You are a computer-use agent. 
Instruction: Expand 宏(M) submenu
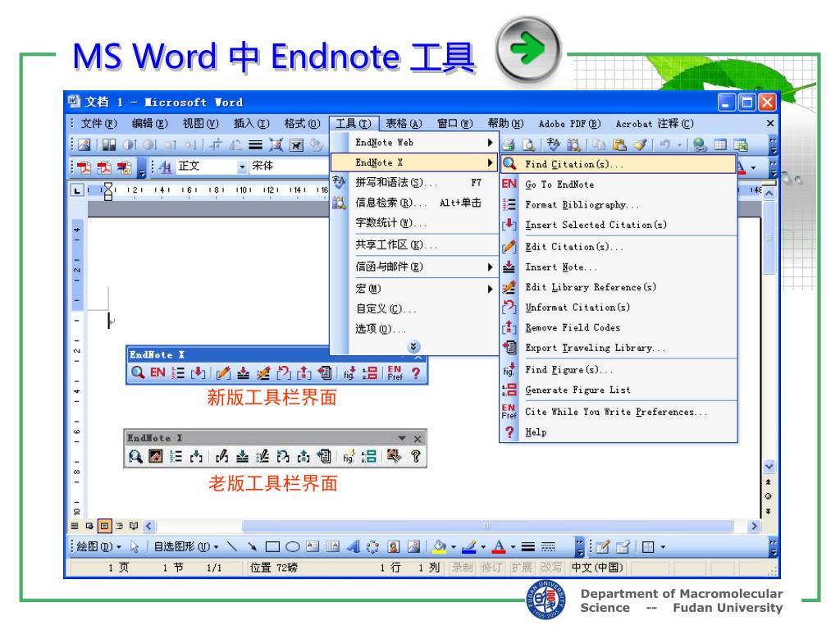pyautogui.click(x=414, y=289)
